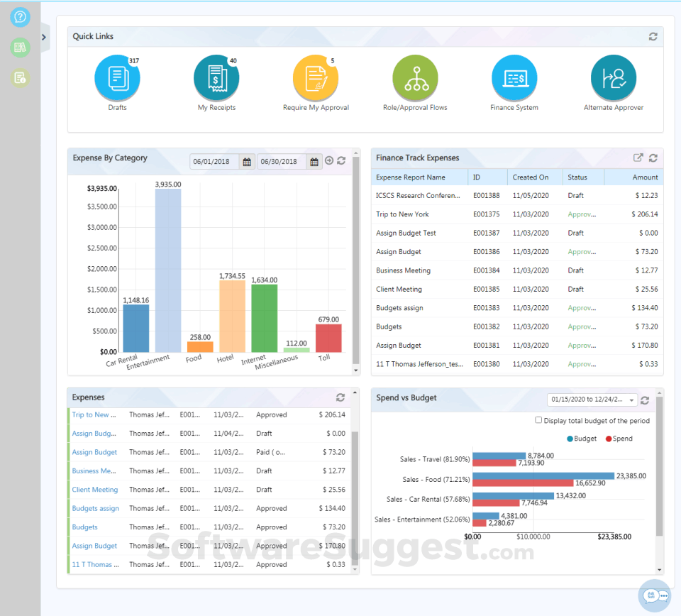Screen dimensions: 681x616
Task: Open the start date calendar picker
Action: [246, 161]
